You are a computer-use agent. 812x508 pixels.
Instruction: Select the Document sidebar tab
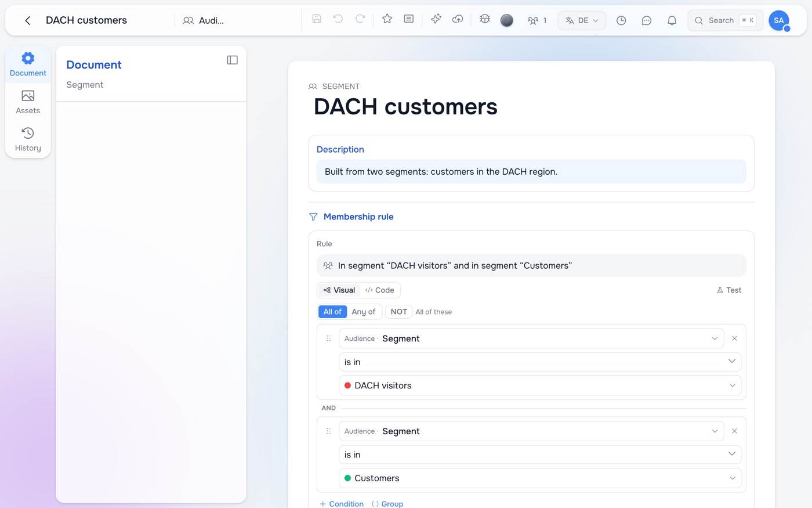click(x=28, y=64)
